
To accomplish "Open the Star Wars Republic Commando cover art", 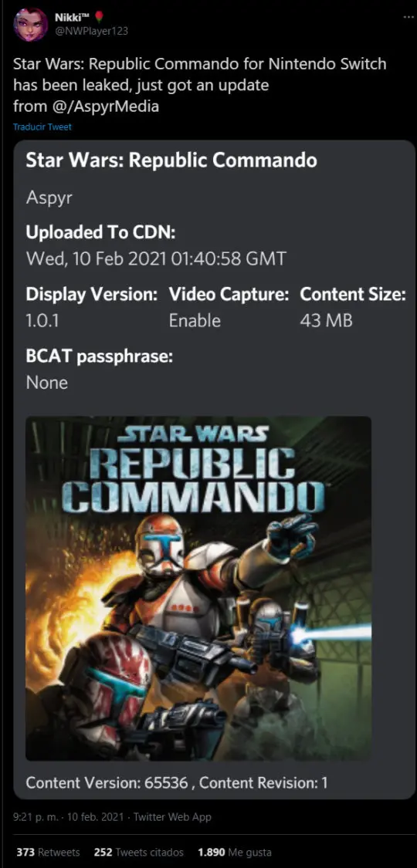I will 198,588.
